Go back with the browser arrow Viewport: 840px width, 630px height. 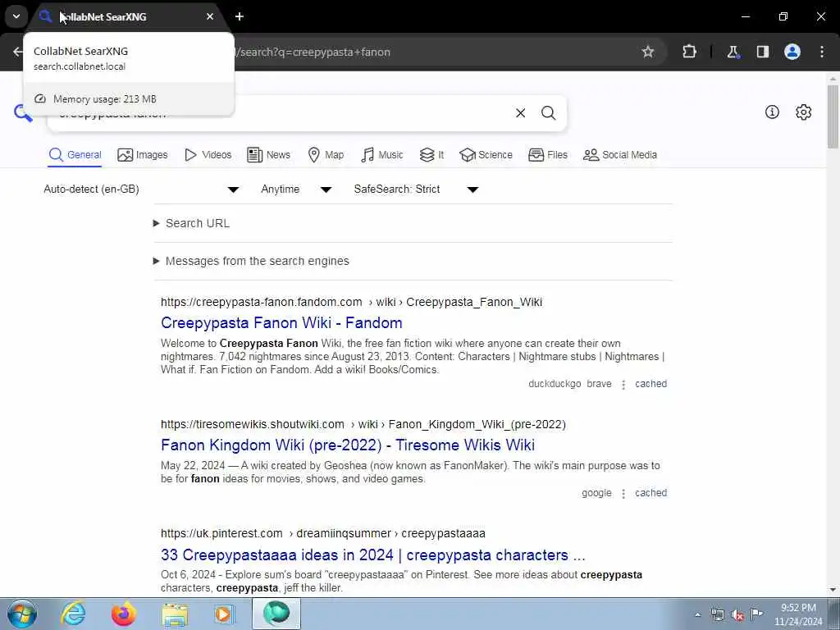18,52
